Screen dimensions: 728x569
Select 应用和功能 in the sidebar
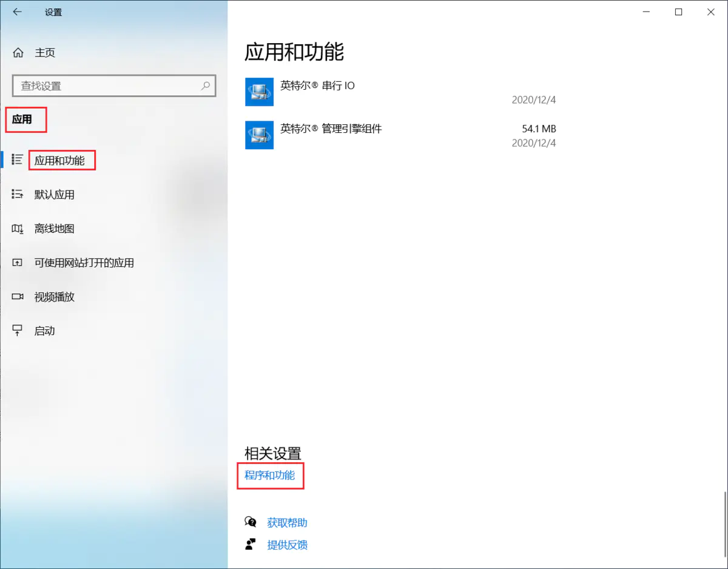pos(59,161)
